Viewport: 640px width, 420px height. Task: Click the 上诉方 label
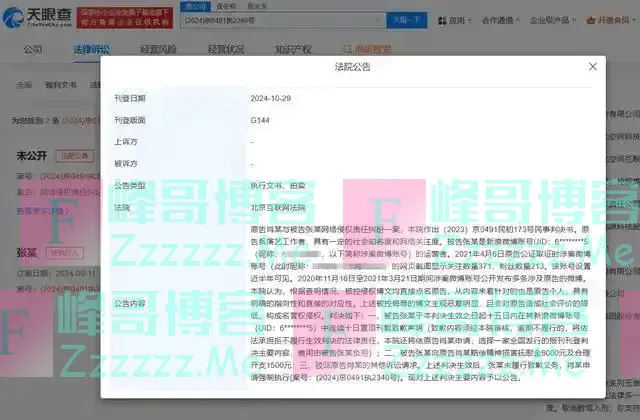click(x=126, y=142)
